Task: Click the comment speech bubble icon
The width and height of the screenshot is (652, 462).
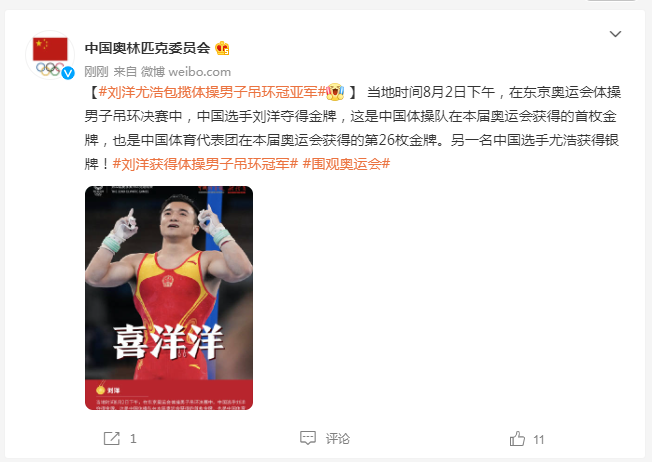Action: coord(308,438)
